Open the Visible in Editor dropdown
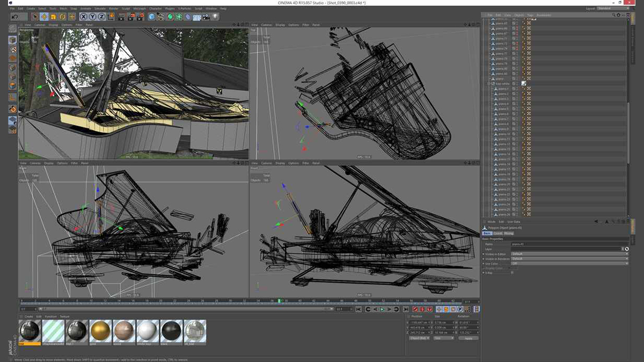 tap(569, 254)
